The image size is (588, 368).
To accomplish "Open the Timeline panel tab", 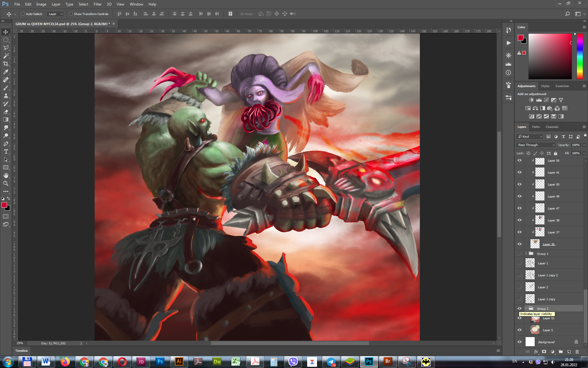I will 21,351.
